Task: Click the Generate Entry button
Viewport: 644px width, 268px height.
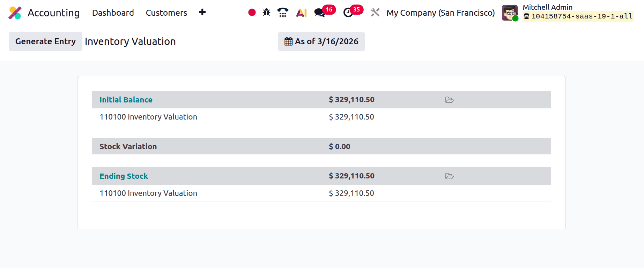Action: pos(45,41)
